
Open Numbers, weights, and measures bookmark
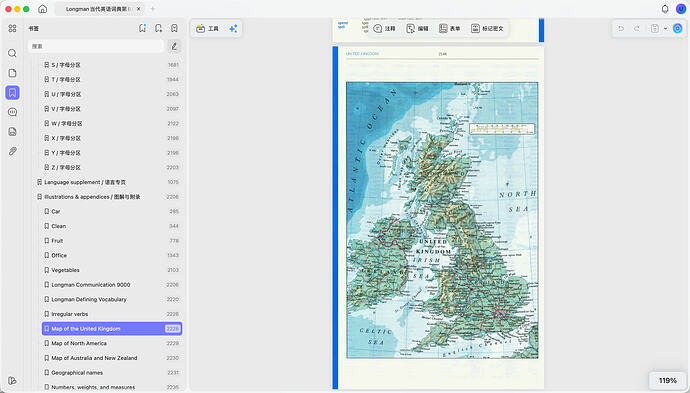click(112, 387)
